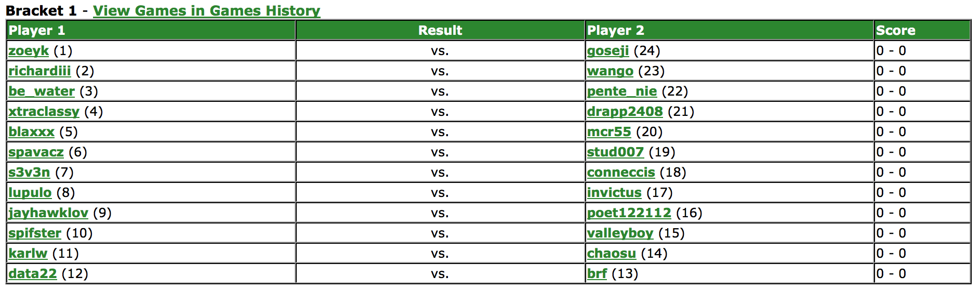Select poet122112 player link
980x290 pixels.
coord(629,213)
